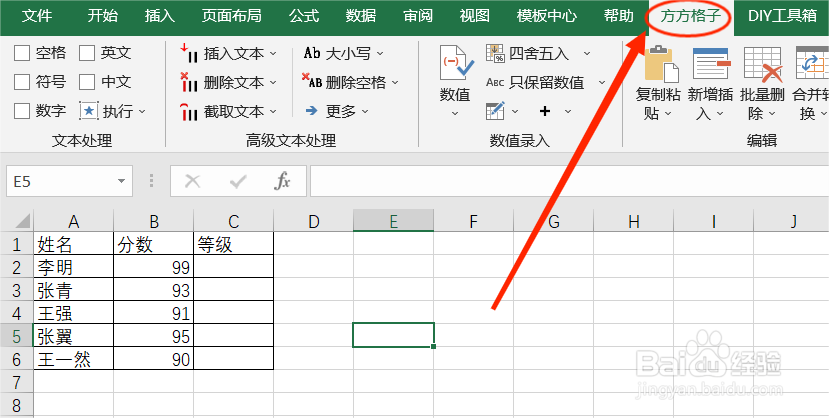Switch to the DIY工具箱 tab
The image size is (829, 418).
[x=782, y=16]
